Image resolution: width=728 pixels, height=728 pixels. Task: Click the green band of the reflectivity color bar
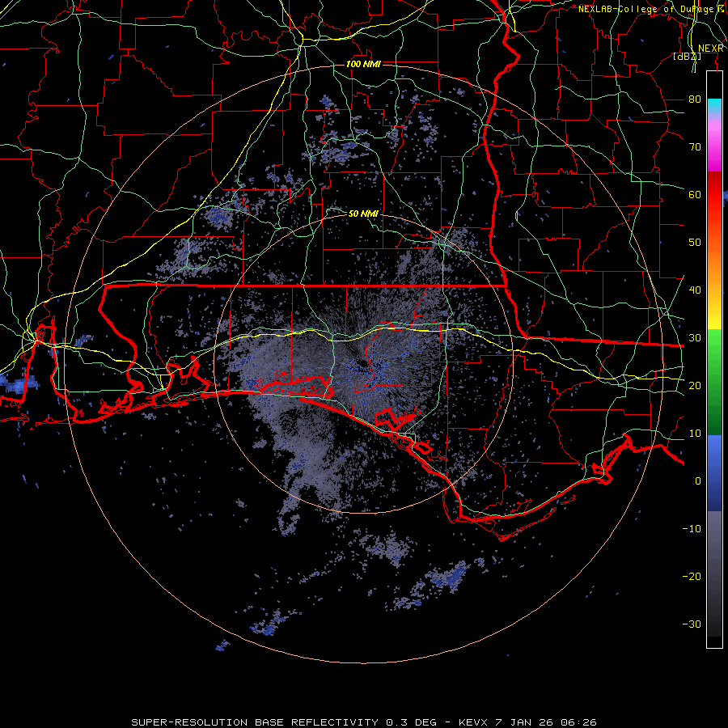714,382
